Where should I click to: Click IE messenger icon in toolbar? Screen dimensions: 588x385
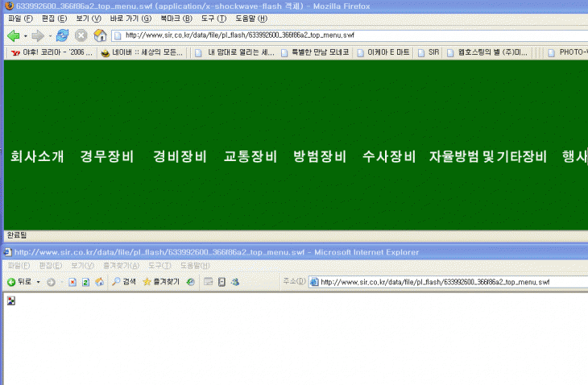pyautogui.click(x=235, y=282)
